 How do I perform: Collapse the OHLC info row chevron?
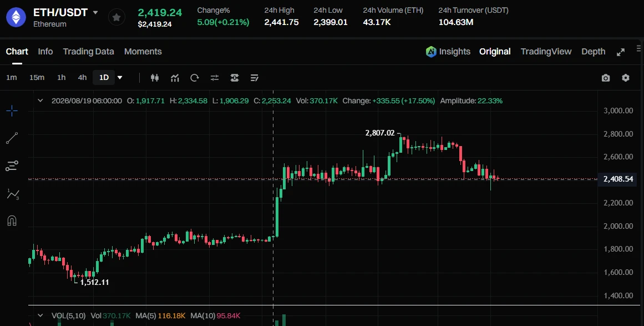click(40, 101)
